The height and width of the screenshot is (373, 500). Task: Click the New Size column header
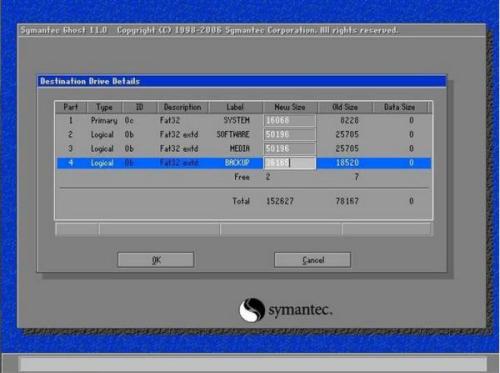coord(290,107)
